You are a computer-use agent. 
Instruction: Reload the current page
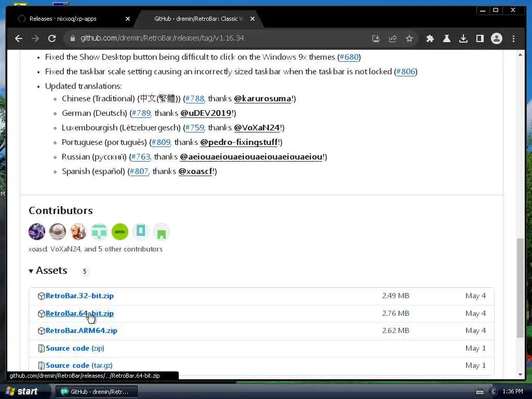pos(52,38)
